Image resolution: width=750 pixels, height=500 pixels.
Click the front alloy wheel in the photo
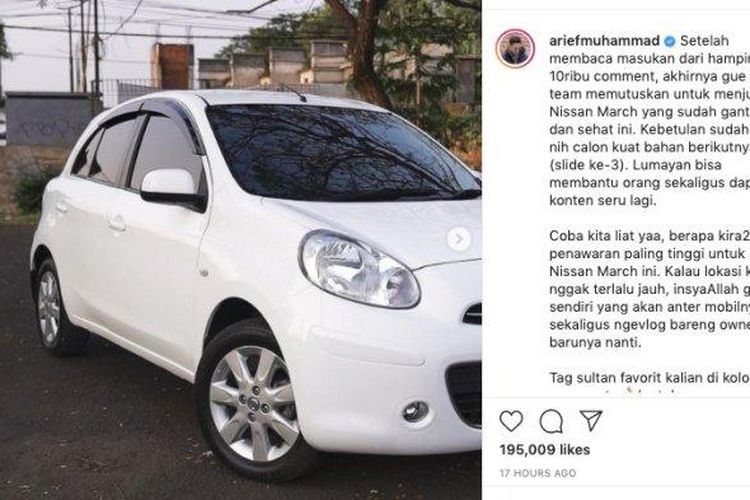point(254,403)
